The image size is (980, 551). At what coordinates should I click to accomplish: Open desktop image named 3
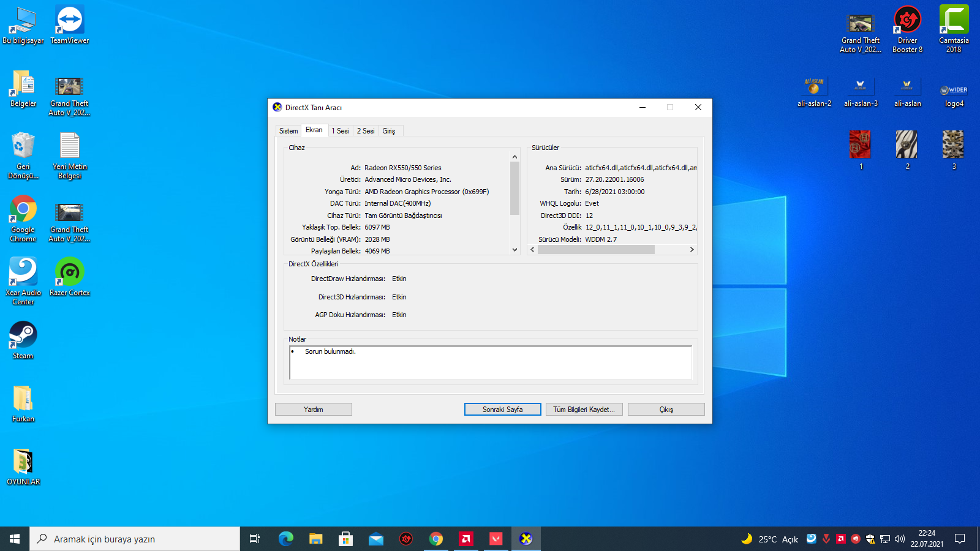pyautogui.click(x=954, y=151)
